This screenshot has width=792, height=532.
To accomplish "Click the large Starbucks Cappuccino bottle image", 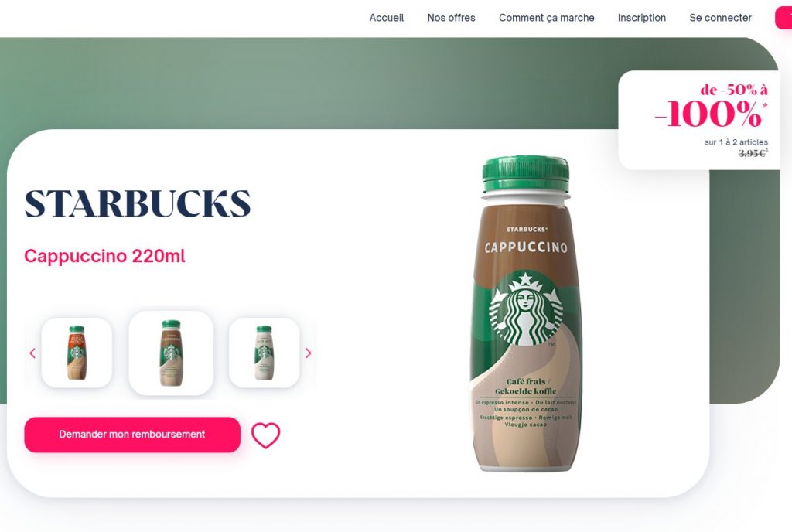I will coord(525,314).
